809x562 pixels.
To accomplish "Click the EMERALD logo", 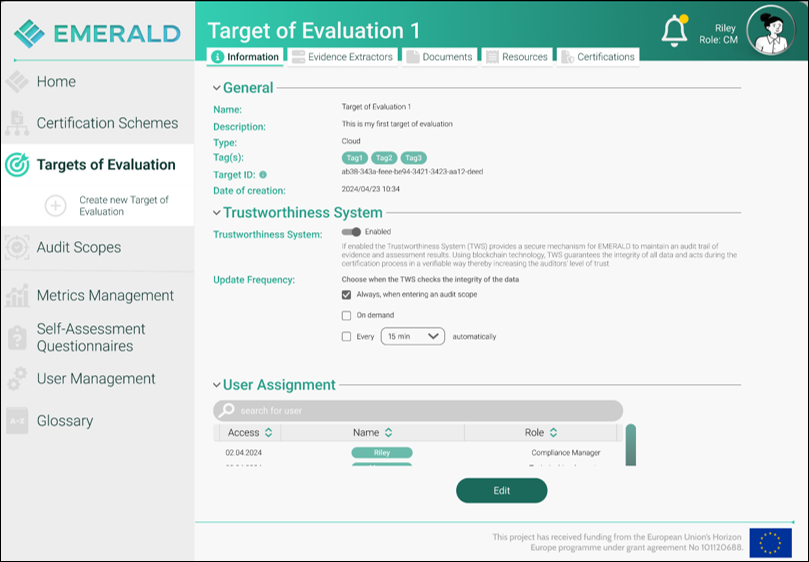I will click(x=98, y=34).
